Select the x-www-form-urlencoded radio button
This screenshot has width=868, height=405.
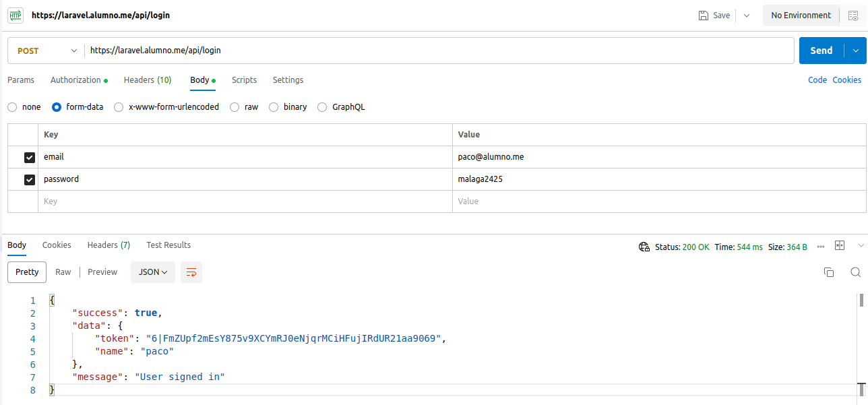[119, 107]
